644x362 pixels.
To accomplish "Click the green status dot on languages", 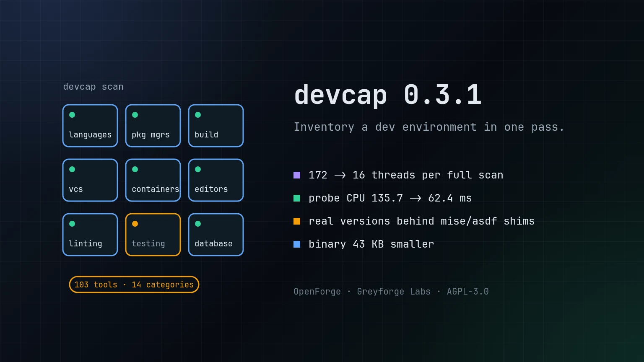I will (72, 115).
